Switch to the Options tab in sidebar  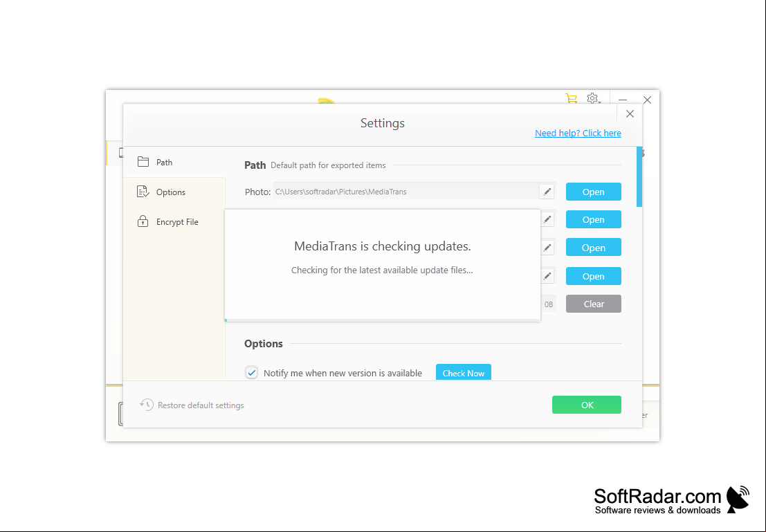174,192
